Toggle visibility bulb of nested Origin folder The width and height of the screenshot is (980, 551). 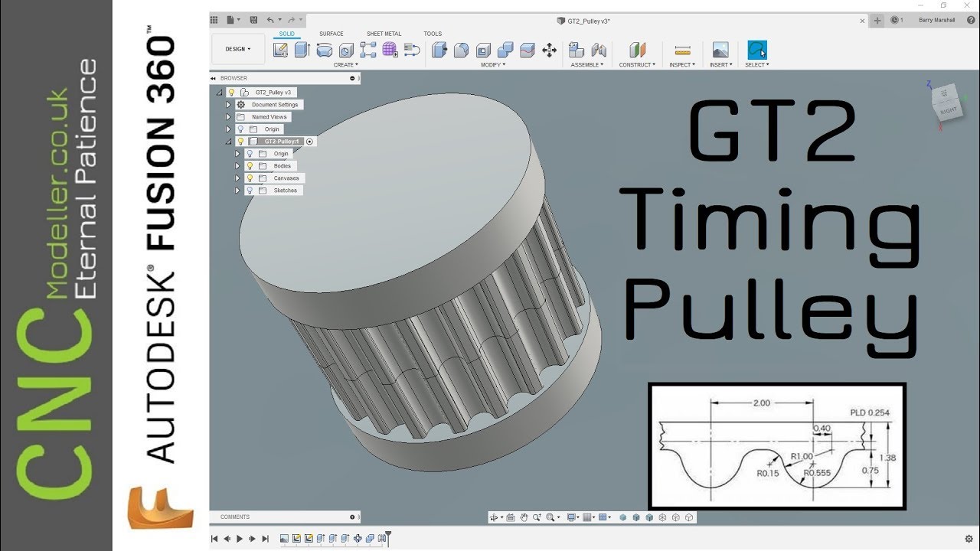249,154
